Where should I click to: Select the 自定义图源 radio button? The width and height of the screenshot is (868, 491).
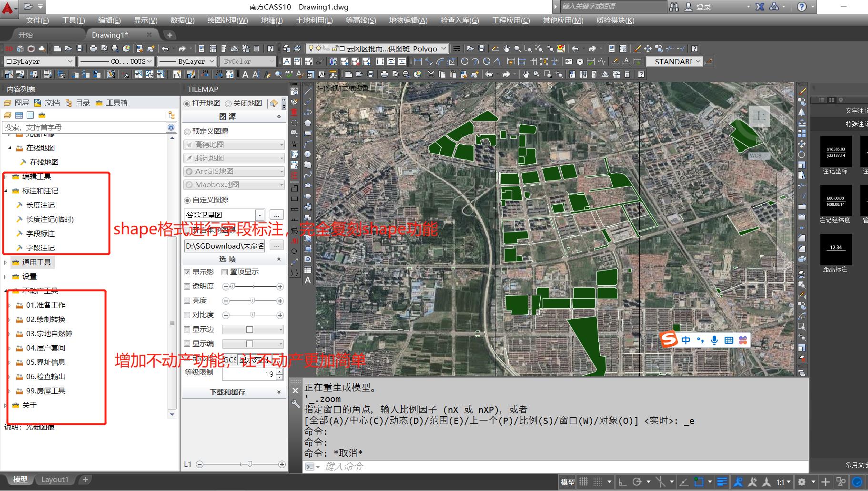tap(187, 200)
